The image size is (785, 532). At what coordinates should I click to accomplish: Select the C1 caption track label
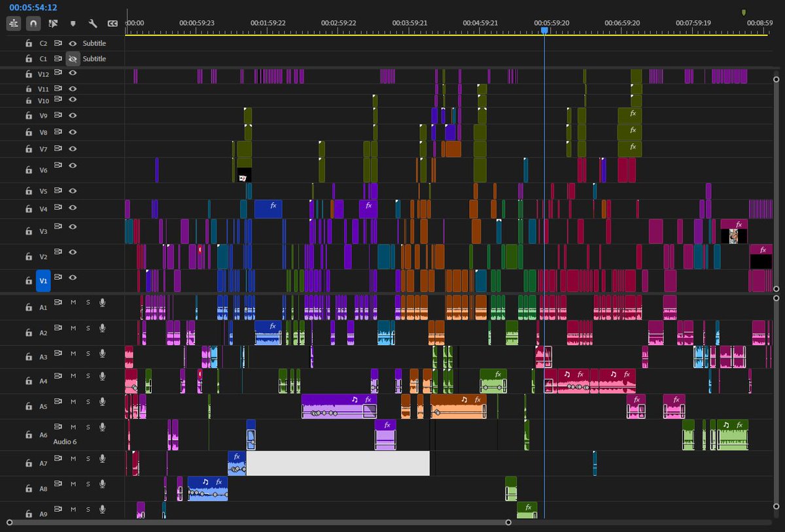(43, 59)
